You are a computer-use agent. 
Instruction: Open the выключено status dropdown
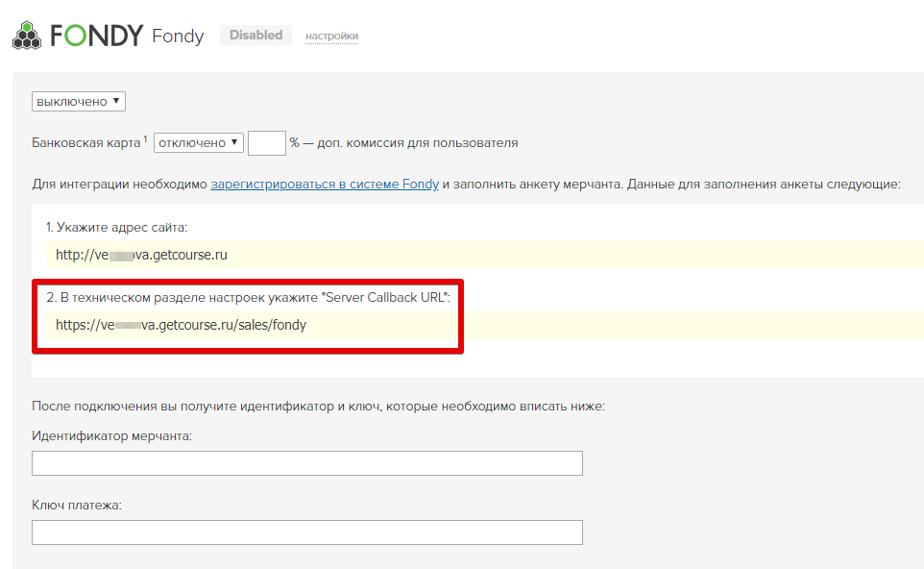pos(79,102)
